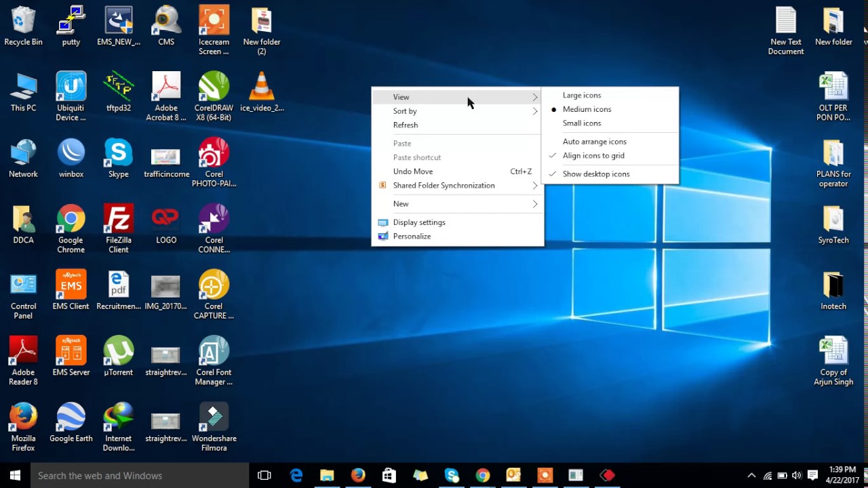Select the FileZilla Client desktop icon

(x=119, y=229)
